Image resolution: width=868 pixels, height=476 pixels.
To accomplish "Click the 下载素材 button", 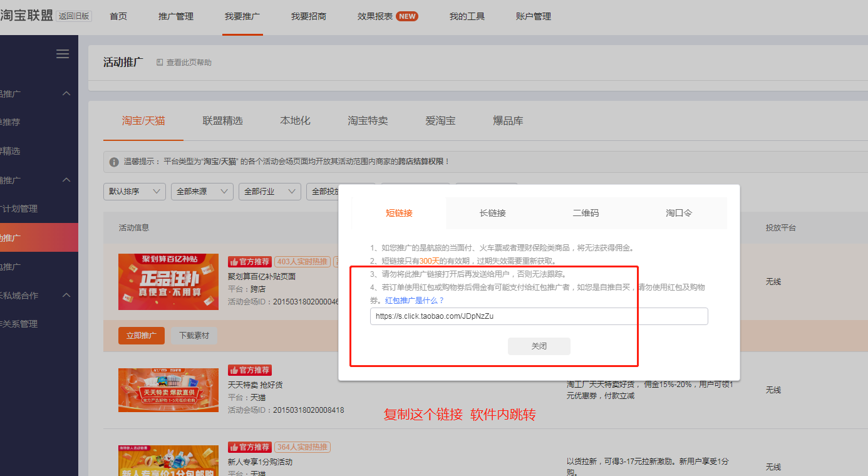I will coord(194,336).
